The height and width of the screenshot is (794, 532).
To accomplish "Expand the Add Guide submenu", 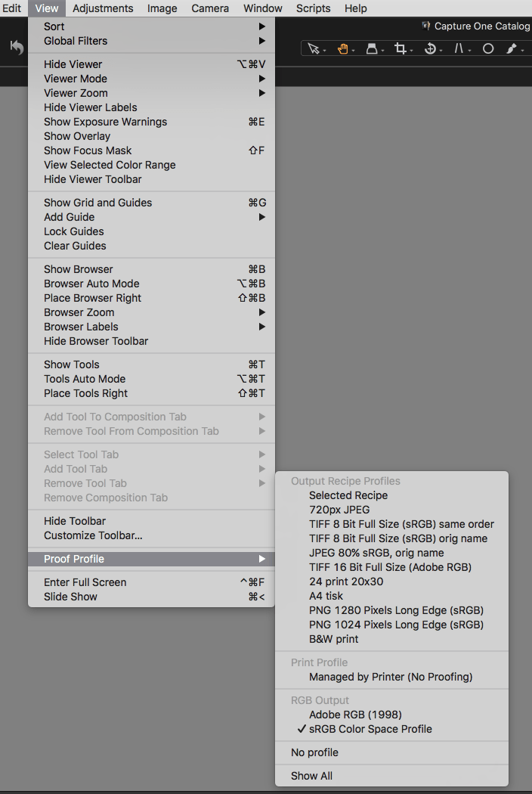I will (x=152, y=217).
